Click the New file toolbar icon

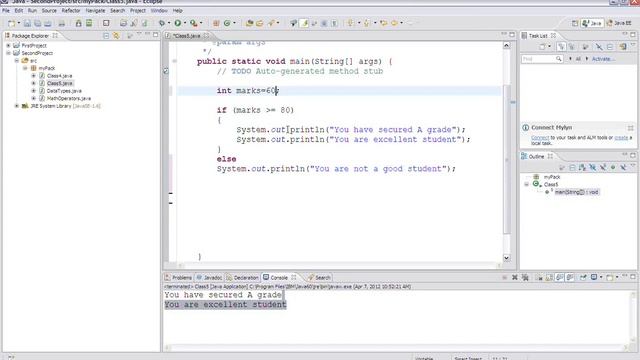click(x=11, y=23)
